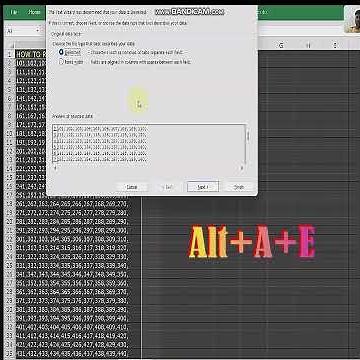
Task: Select the cell starting with 261,262
Action: coord(78,203)
